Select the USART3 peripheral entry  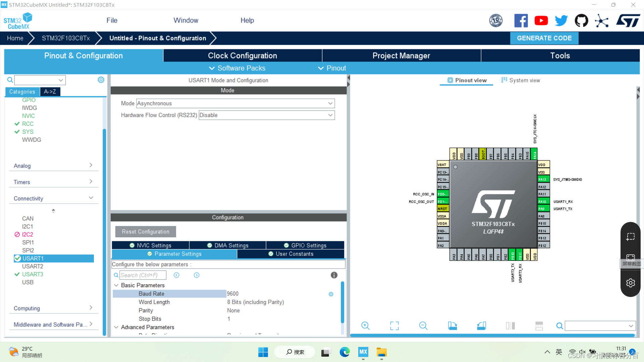[x=33, y=274]
